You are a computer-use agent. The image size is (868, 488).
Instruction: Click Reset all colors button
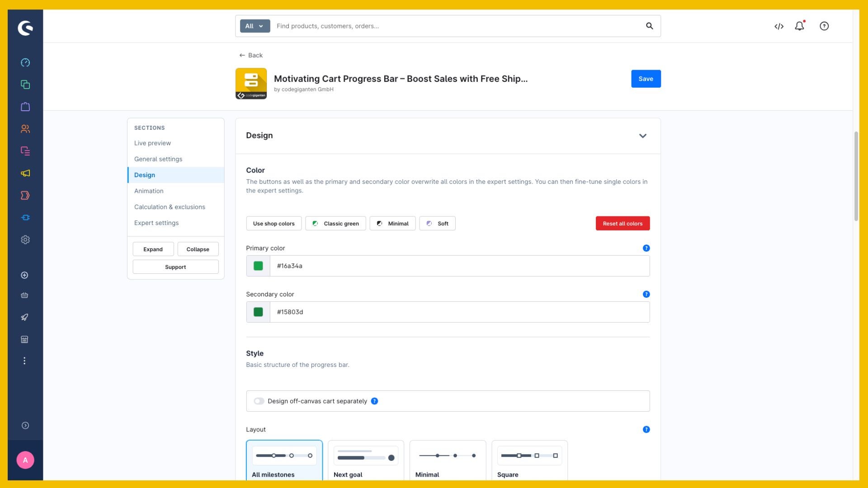pyautogui.click(x=623, y=223)
